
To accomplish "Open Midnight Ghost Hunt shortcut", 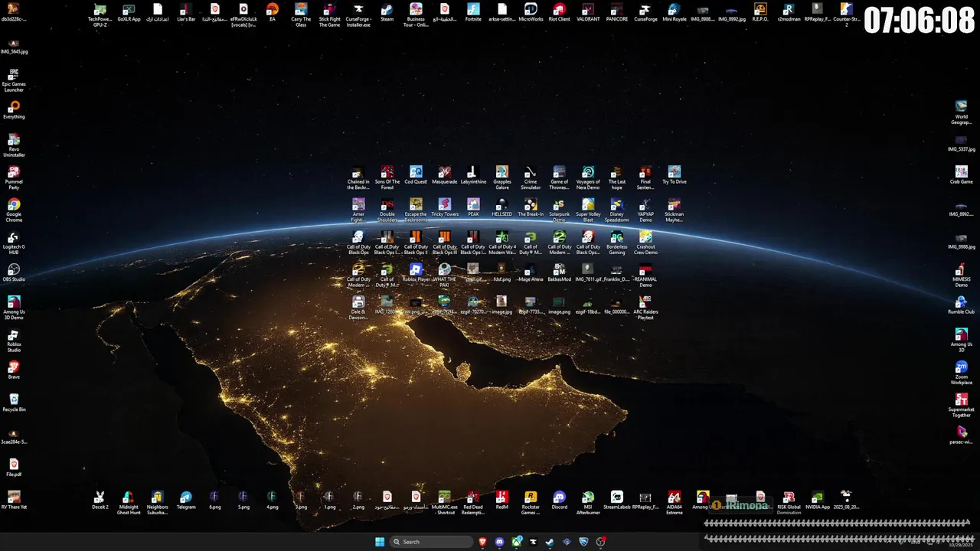I will [x=129, y=503].
